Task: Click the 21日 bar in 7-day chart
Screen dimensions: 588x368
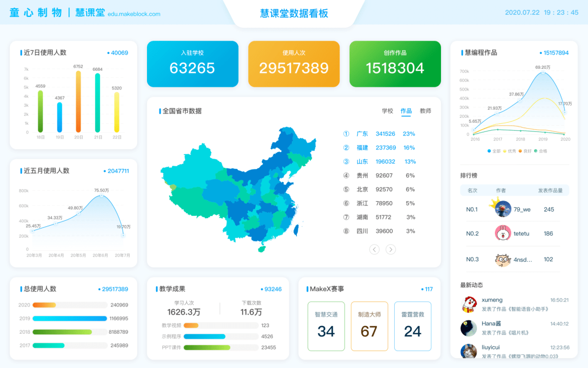Action: pos(97,103)
